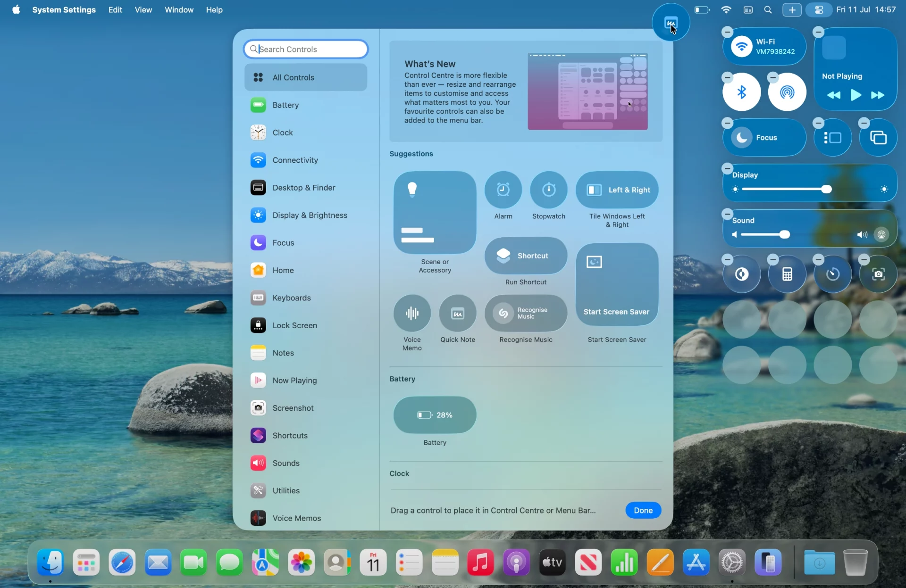
Task: Enable AirPlay output in the Sound control
Action: coord(882,234)
